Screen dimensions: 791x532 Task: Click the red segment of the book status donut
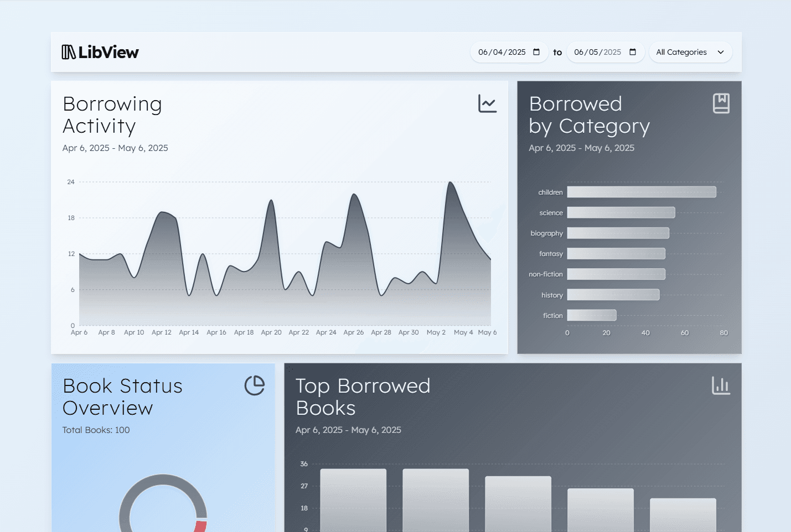pos(201,526)
